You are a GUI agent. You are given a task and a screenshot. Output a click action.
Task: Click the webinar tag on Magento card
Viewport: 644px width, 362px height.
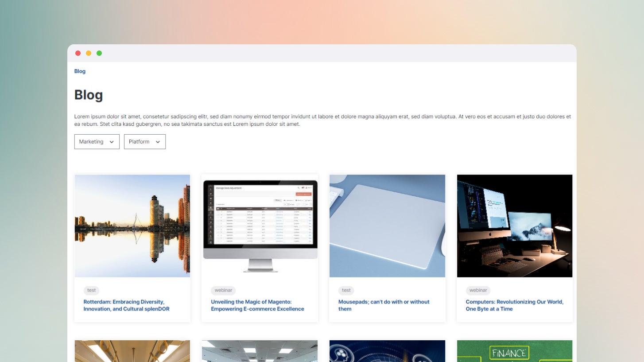(x=223, y=290)
